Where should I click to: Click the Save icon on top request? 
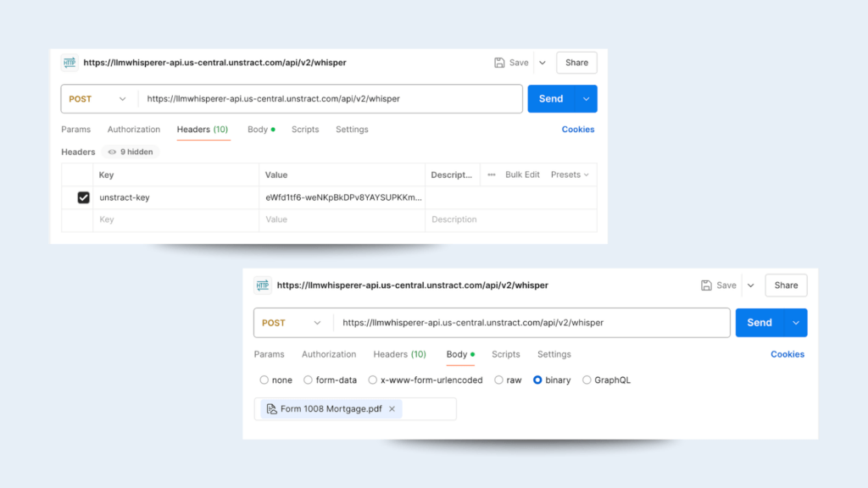pyautogui.click(x=498, y=62)
